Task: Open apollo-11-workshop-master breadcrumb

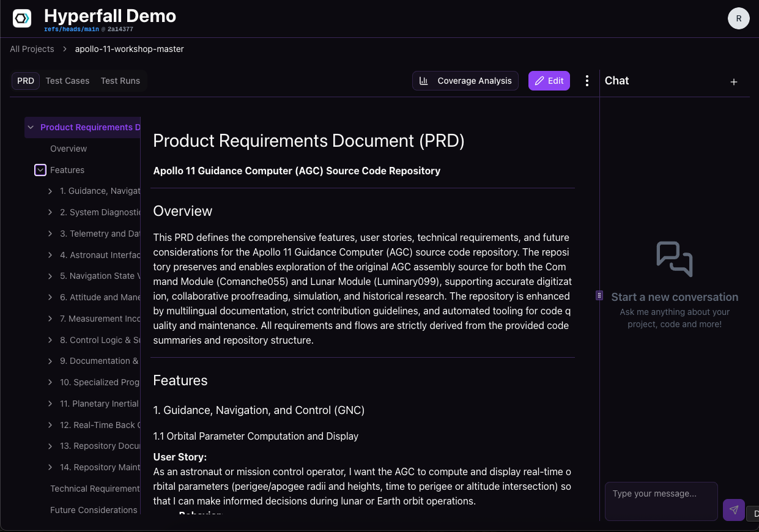Action: (130, 49)
